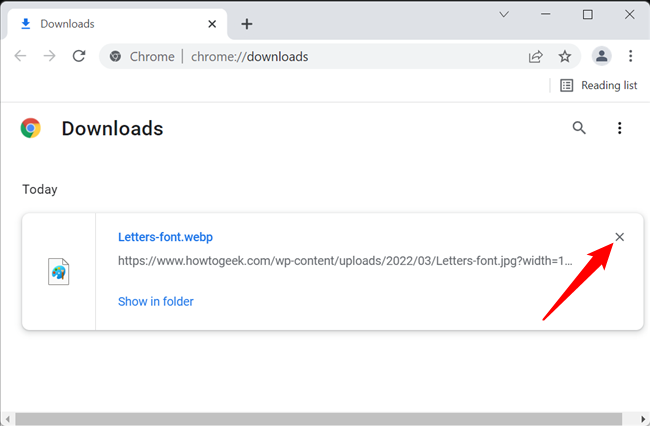Click the Letters-font file thumbnail icon
650x426 pixels.
pos(59,271)
